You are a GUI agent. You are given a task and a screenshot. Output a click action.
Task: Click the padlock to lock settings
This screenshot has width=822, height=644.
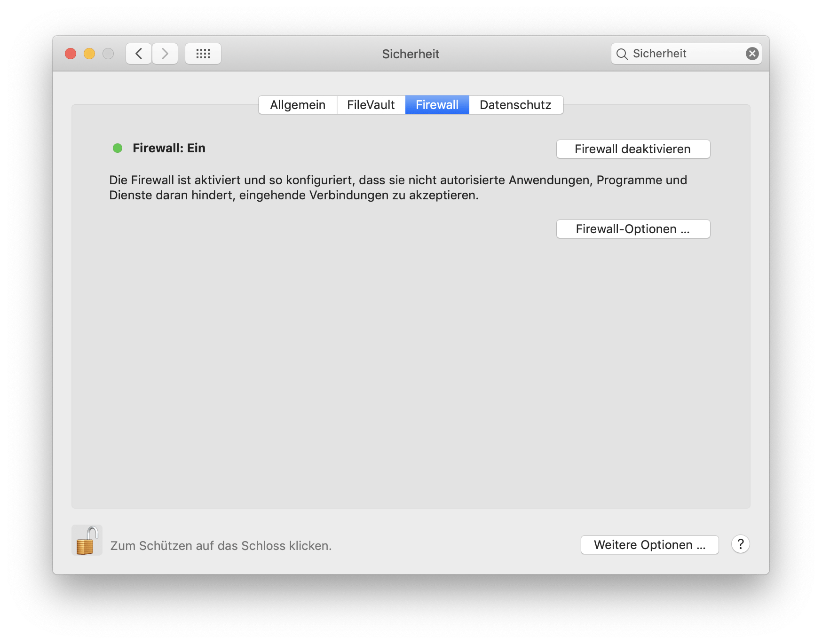(x=87, y=541)
